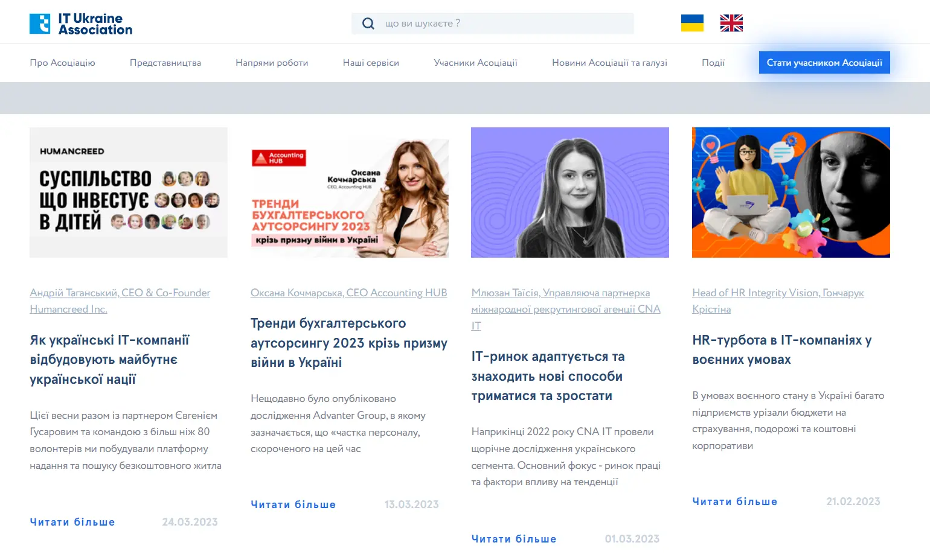This screenshot has height=560, width=930.
Task: Click the date text 24.03.2023
Action: point(190,522)
